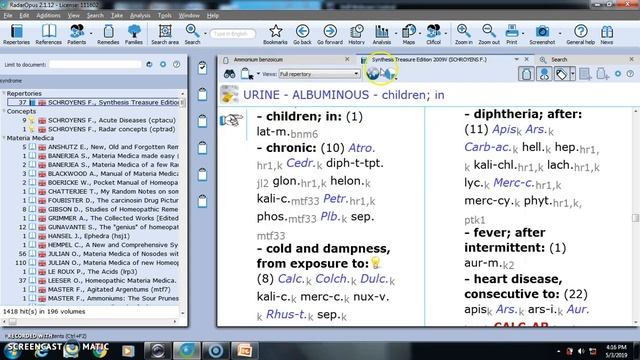
Task: Collapse the Repertories tree group
Action: click(x=4, y=93)
